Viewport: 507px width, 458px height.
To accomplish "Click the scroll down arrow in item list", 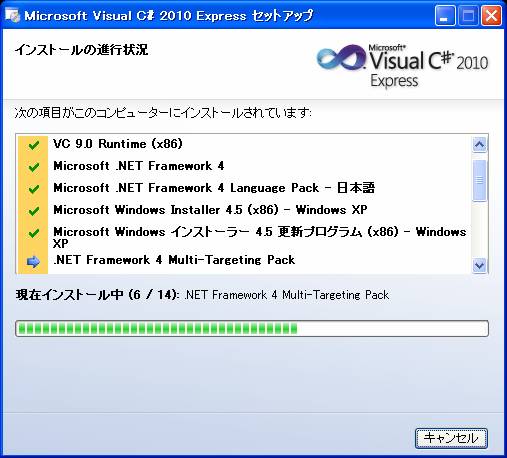I will [479, 265].
